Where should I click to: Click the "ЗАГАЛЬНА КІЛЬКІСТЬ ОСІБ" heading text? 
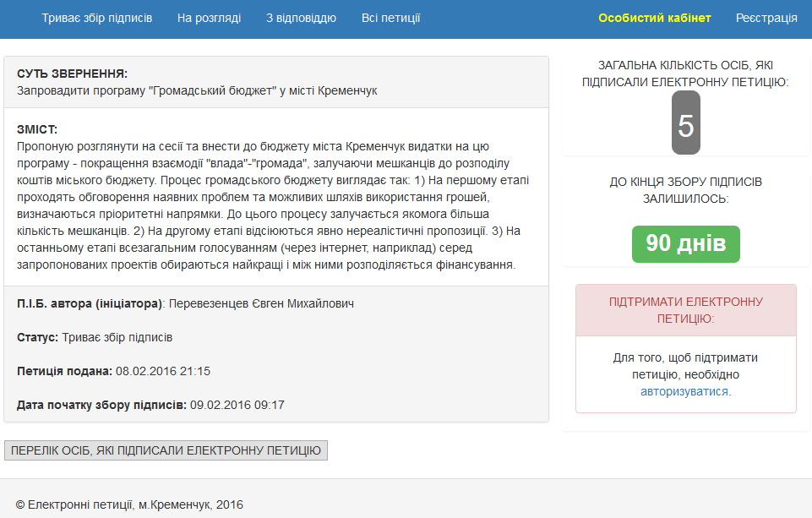point(685,74)
